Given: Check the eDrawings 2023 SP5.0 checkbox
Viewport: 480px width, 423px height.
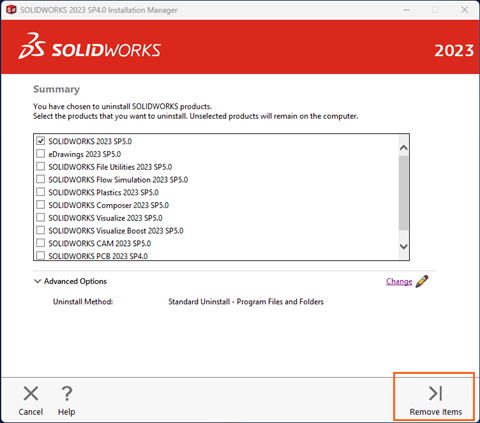Looking at the screenshot, I should 41,154.
